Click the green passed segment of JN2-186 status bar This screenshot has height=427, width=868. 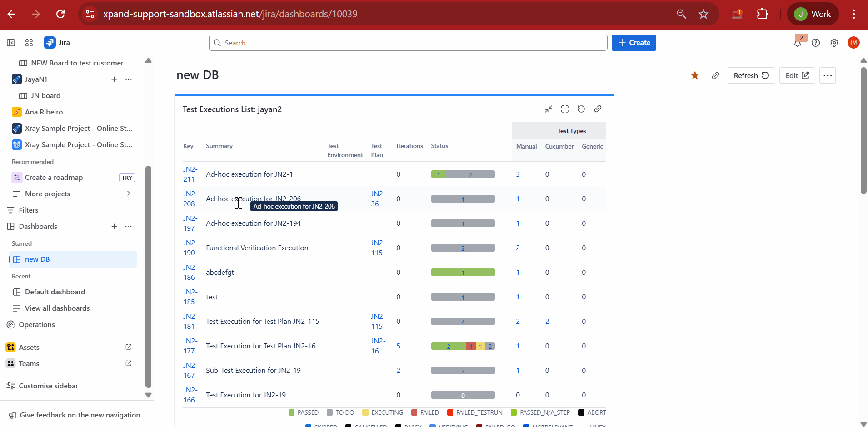point(463,273)
